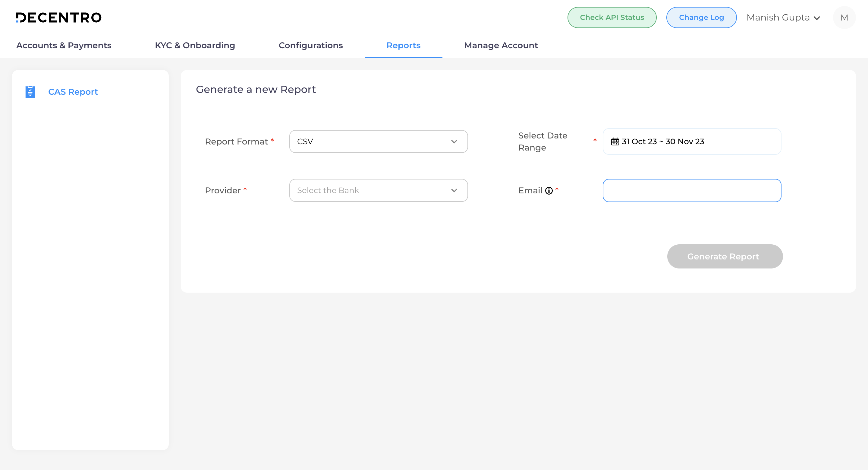
Task: Select the Configurations section
Action: click(x=311, y=46)
